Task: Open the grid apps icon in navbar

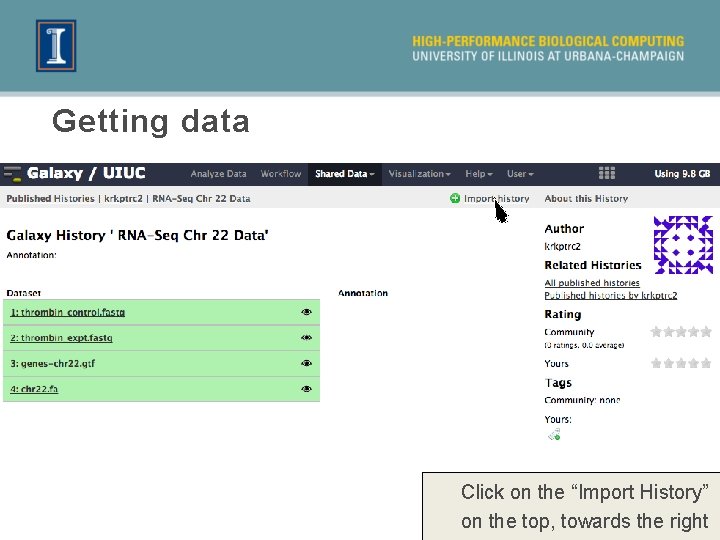Action: coord(606,174)
